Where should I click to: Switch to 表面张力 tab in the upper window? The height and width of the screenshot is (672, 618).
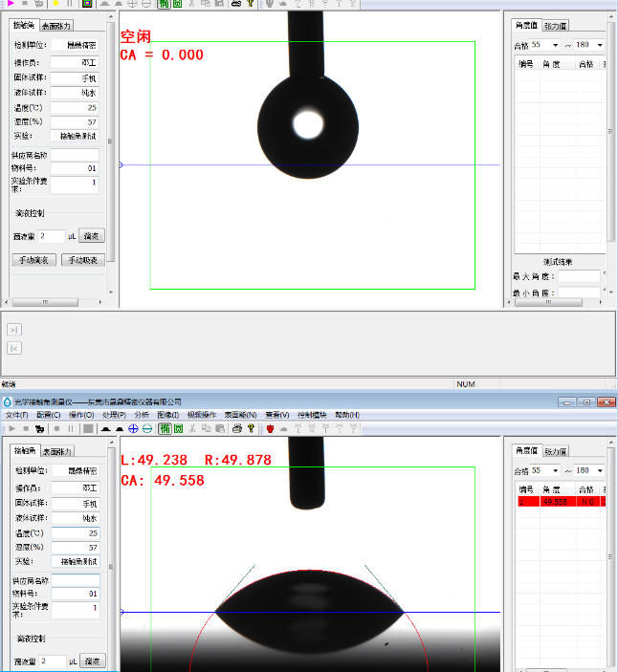tap(56, 26)
